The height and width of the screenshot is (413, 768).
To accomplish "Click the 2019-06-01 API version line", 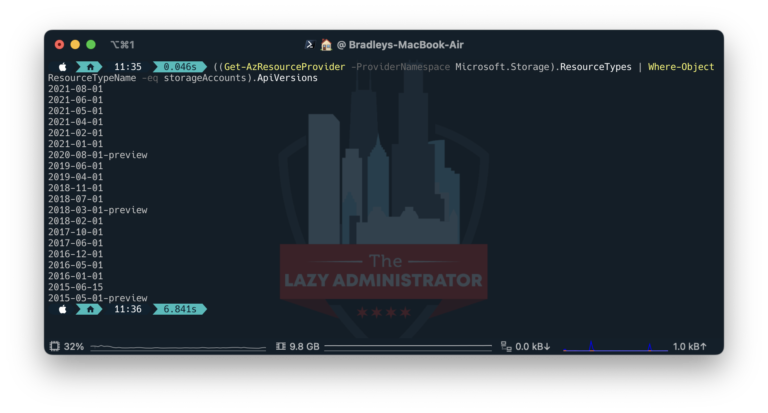I will [75, 166].
